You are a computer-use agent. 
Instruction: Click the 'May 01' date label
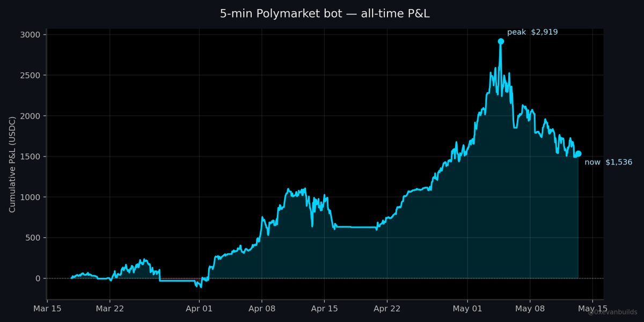click(467, 310)
